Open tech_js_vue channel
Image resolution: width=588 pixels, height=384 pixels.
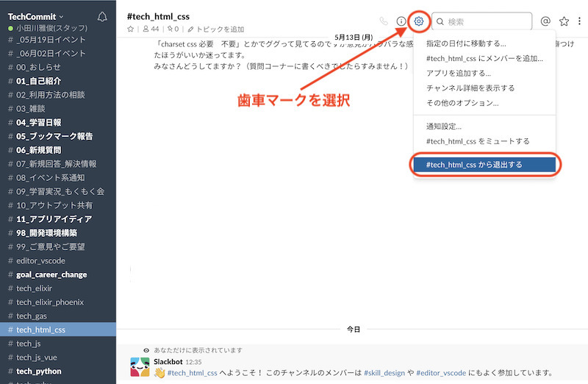click(x=58, y=358)
